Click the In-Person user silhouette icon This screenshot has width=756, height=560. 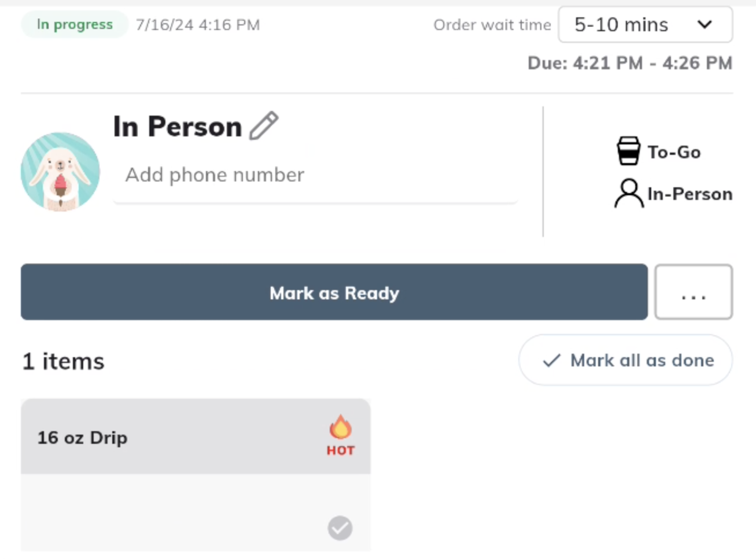(628, 193)
